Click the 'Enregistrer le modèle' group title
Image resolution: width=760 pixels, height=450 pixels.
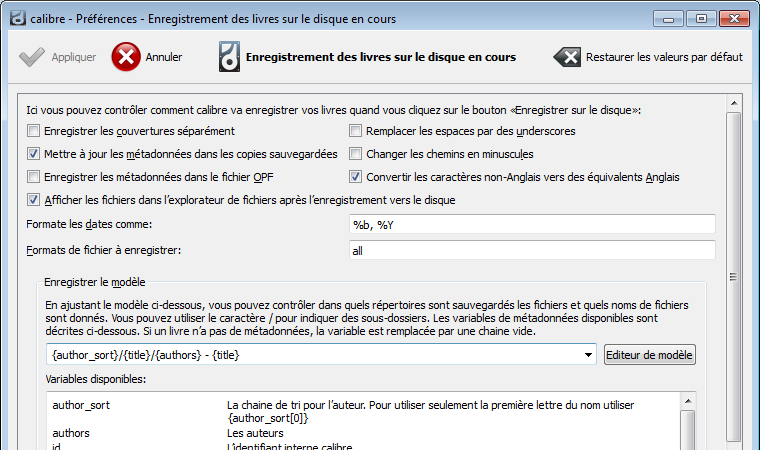95,282
